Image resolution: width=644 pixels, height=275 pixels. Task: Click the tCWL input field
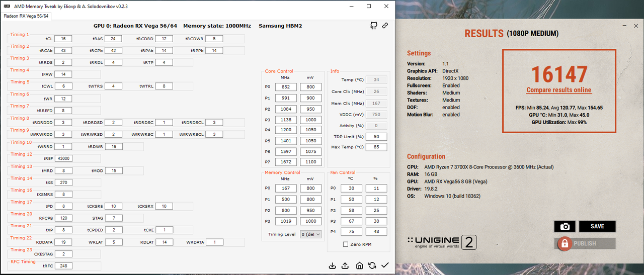click(x=63, y=86)
